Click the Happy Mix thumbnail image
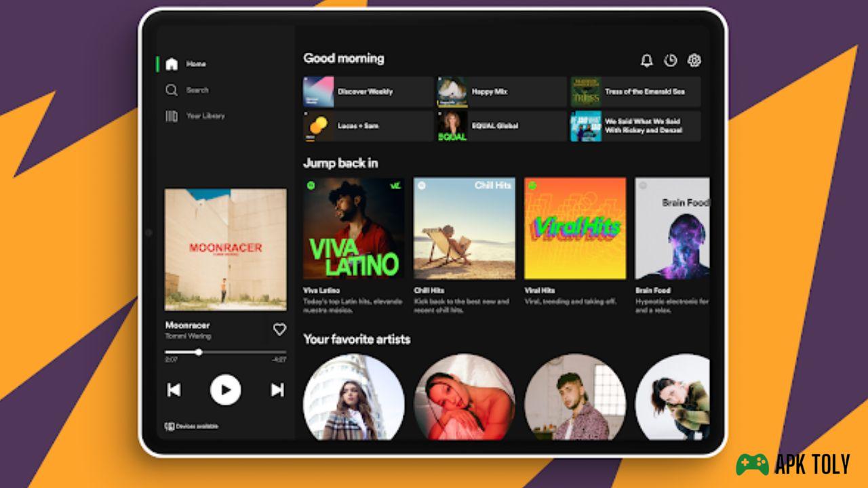The image size is (868, 488). coord(452,91)
